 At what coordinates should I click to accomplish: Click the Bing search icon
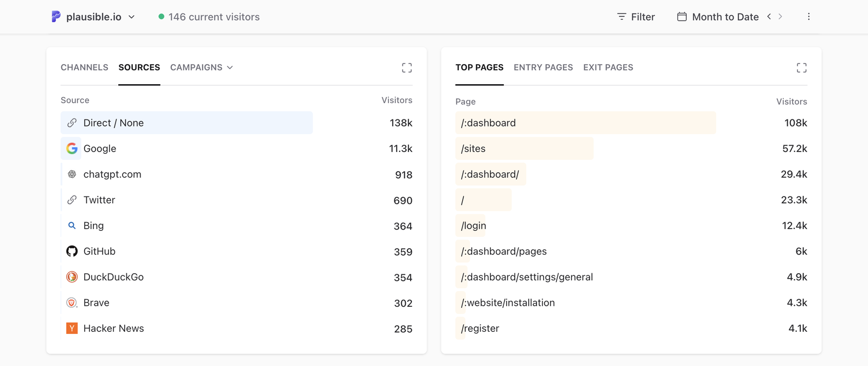click(x=72, y=225)
